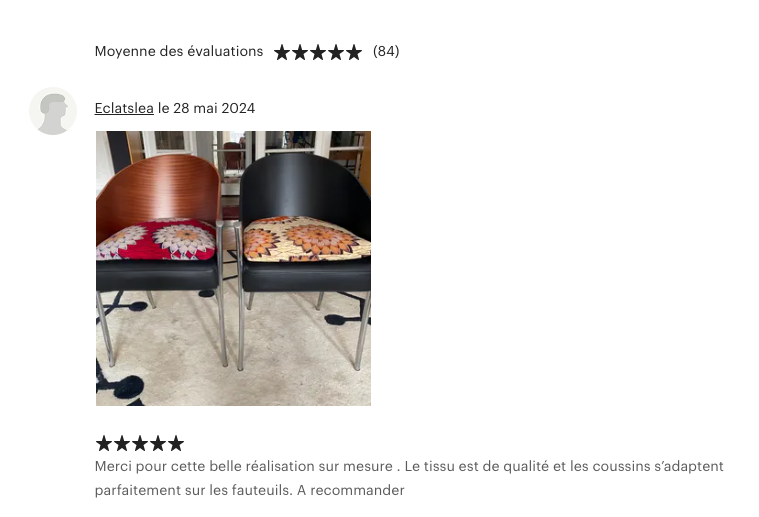Click the review text starting with 'Merci pour cette belle'
This screenshot has width=759, height=517.
pyautogui.click(x=409, y=478)
